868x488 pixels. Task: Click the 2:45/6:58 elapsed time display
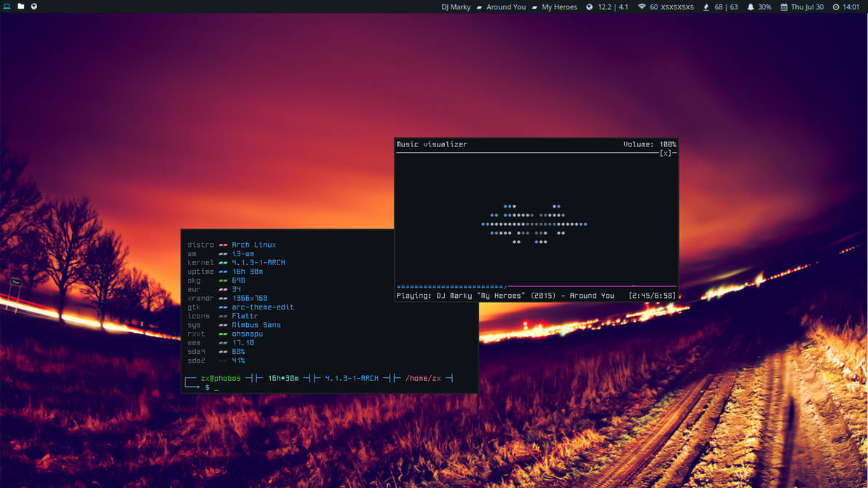(x=652, y=296)
